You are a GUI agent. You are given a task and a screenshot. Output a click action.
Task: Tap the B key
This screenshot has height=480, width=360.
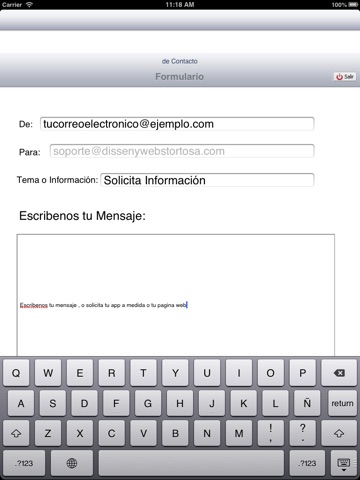point(175,433)
